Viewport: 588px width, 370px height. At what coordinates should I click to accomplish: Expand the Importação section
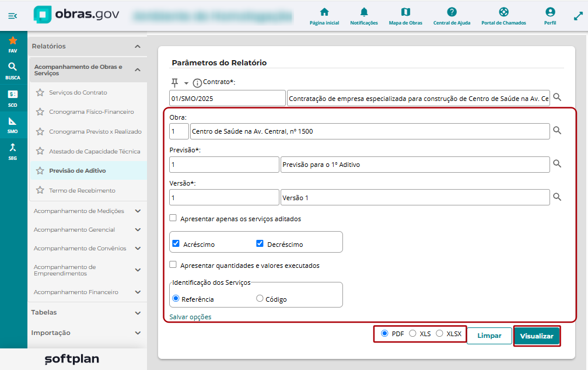pyautogui.click(x=138, y=333)
